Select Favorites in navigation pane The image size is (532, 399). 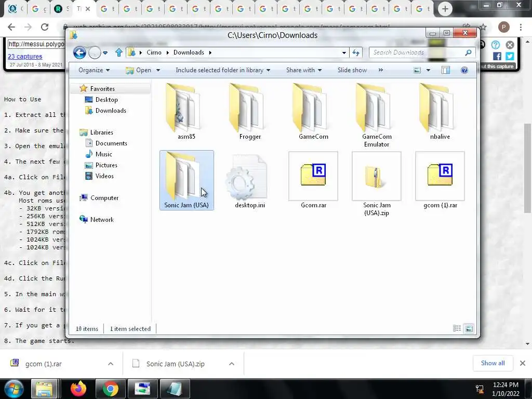click(x=102, y=88)
